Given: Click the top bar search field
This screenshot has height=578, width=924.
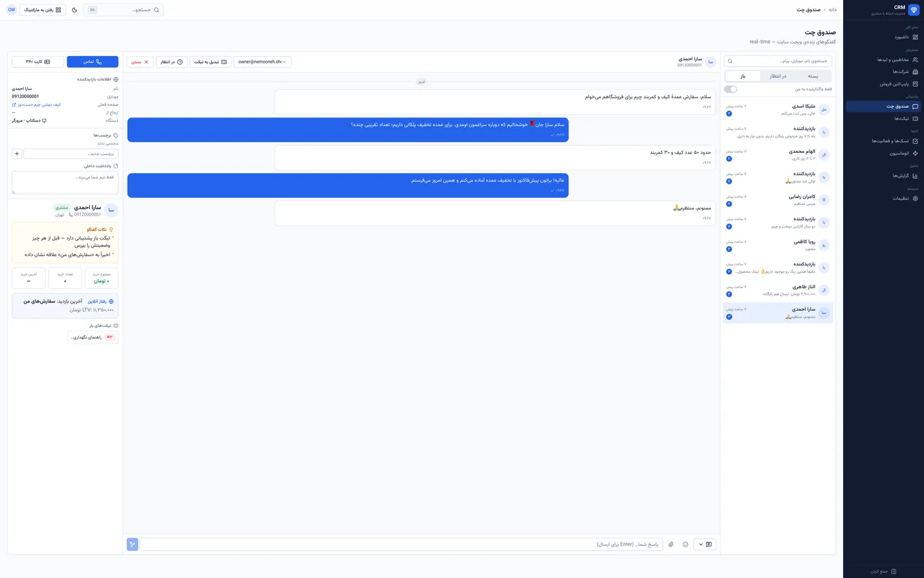Looking at the screenshot, I should tap(123, 10).
